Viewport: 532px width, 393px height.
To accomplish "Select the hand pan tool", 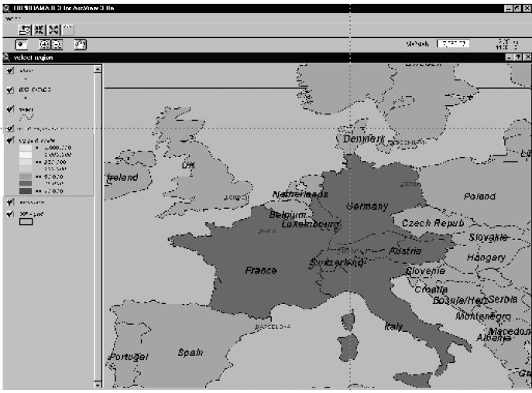I will [79, 45].
